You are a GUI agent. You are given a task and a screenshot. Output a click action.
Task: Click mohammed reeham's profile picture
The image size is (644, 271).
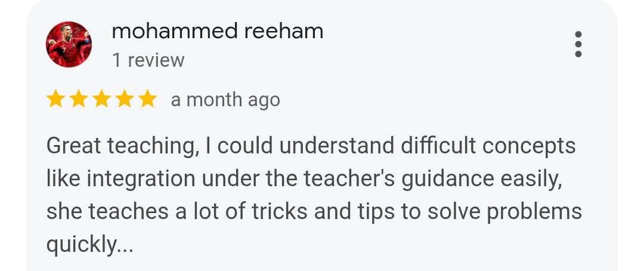(69, 45)
